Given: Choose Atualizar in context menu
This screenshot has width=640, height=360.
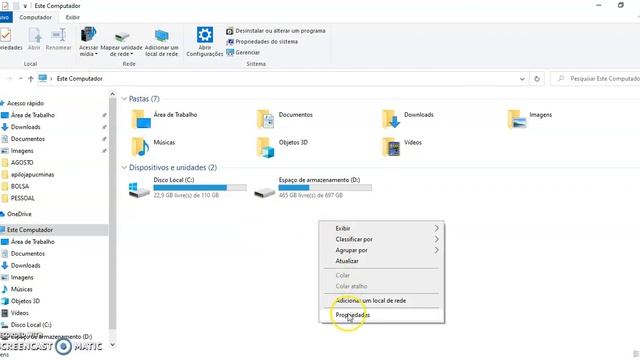Looking at the screenshot, I should (x=382, y=261).
